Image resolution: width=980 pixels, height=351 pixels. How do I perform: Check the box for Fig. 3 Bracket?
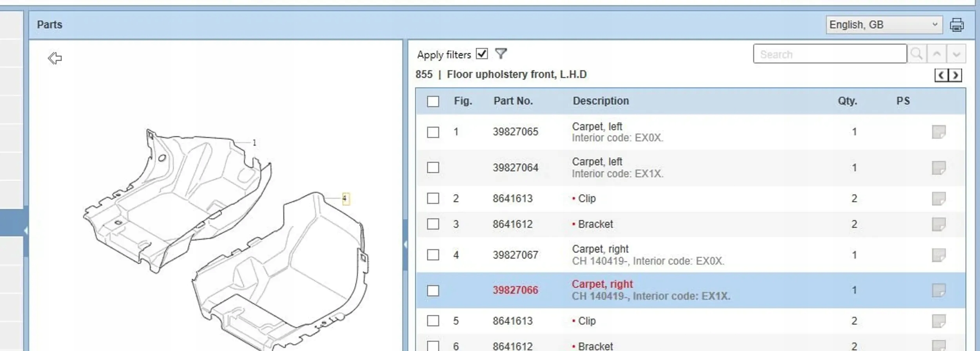[433, 224]
